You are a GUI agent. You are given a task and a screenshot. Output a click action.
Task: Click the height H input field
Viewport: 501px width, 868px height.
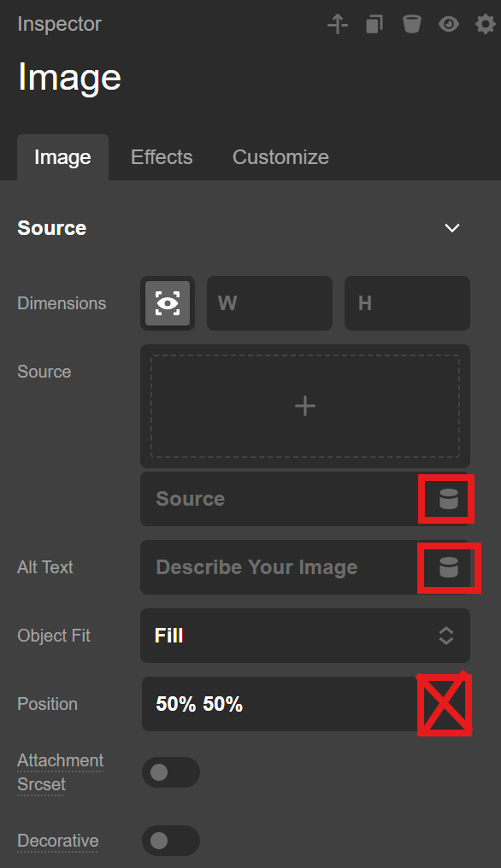[407, 303]
